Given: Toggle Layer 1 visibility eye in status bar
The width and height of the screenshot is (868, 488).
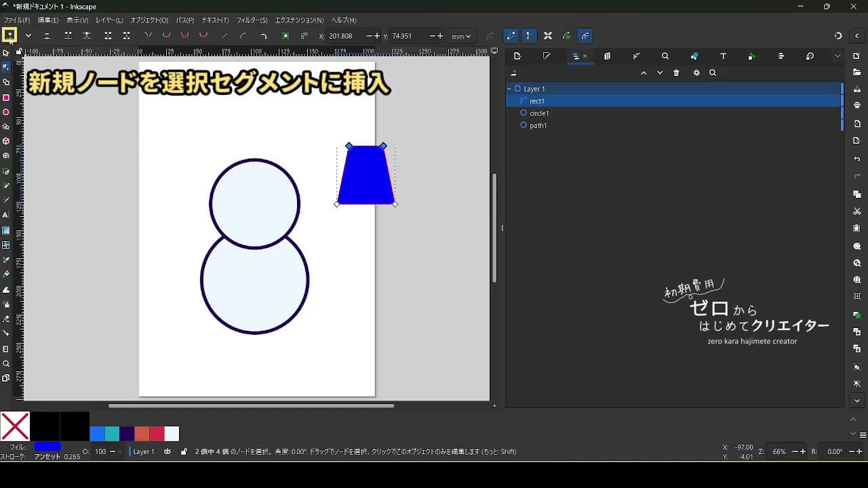Looking at the screenshot, I should click(x=167, y=451).
